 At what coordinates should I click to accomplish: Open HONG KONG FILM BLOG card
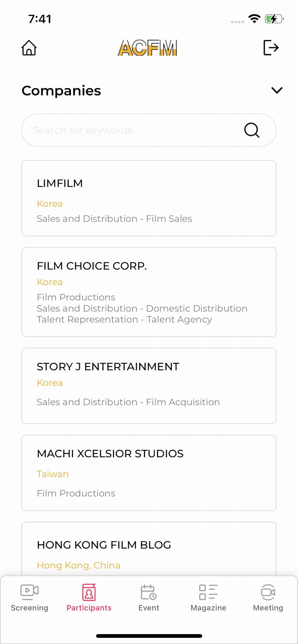(x=149, y=549)
